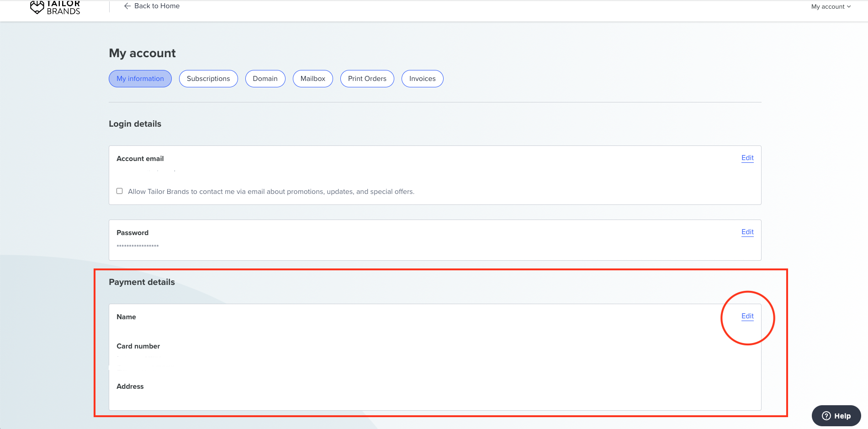Click the 'Card number' label
The height and width of the screenshot is (429, 868).
[x=138, y=346]
